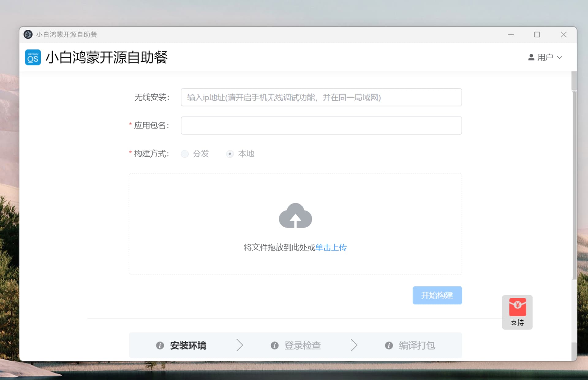The image size is (588, 380).
Task: Click the info icon beside 安装环境
Action: (160, 345)
